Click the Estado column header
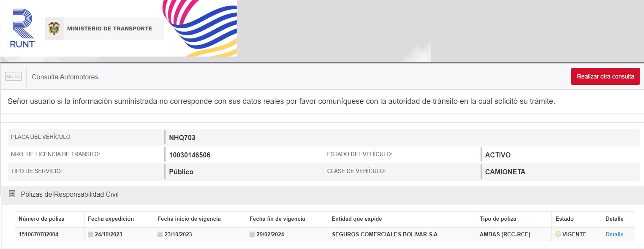Image resolution: width=644 pixels, height=249 pixels. click(564, 219)
